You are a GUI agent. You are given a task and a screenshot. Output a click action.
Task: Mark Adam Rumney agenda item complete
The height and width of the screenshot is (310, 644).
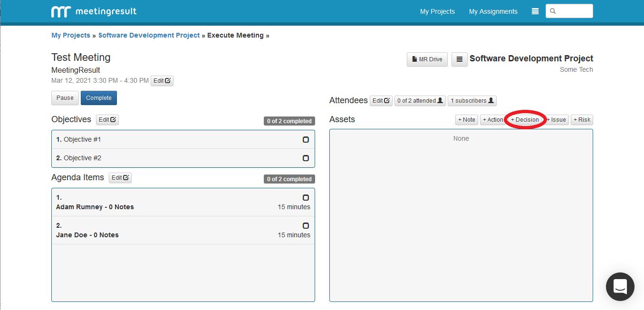[x=306, y=198]
